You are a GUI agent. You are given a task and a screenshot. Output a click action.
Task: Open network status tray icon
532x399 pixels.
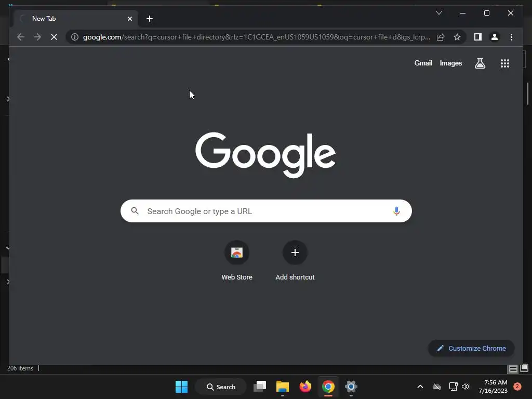click(x=453, y=387)
